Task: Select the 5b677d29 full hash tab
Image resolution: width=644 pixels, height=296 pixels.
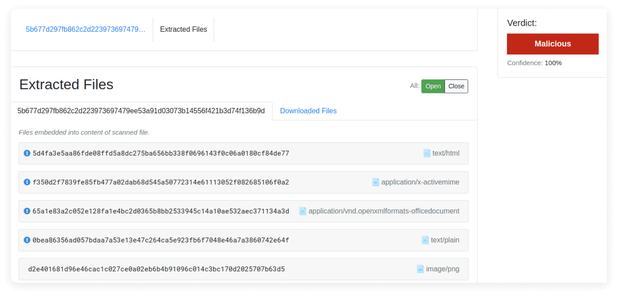Action: 141,111
